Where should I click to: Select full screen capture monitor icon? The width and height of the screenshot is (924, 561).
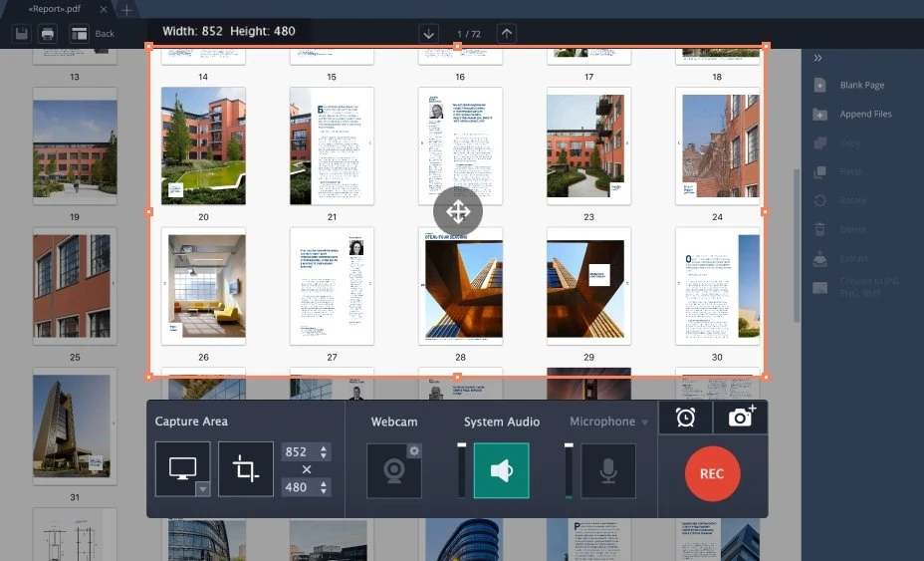point(181,465)
